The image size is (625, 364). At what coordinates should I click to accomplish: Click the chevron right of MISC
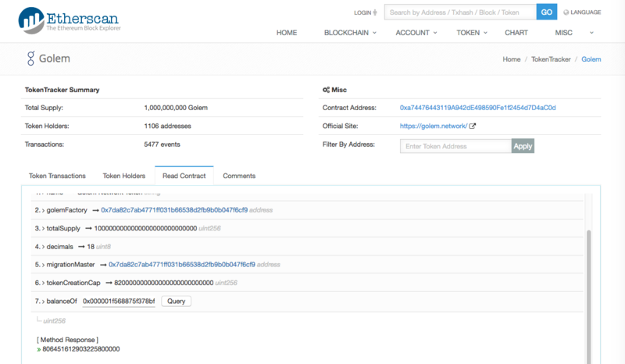click(591, 33)
